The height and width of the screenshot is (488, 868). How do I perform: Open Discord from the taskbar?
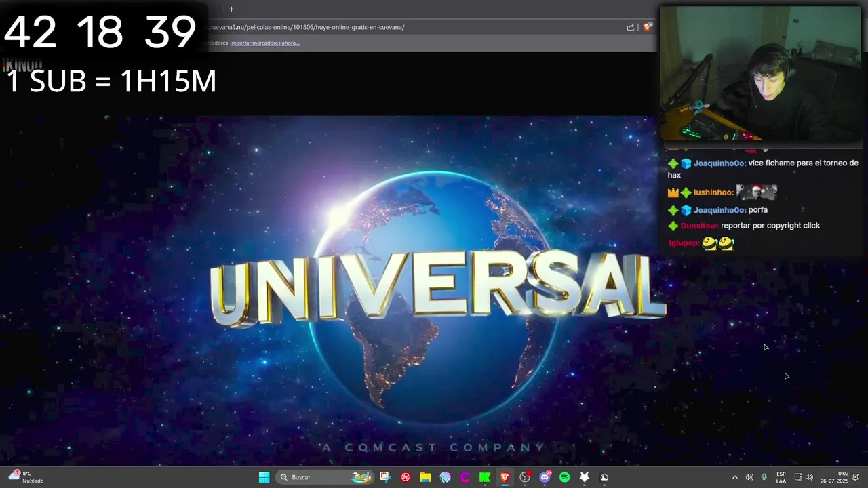coord(545,477)
